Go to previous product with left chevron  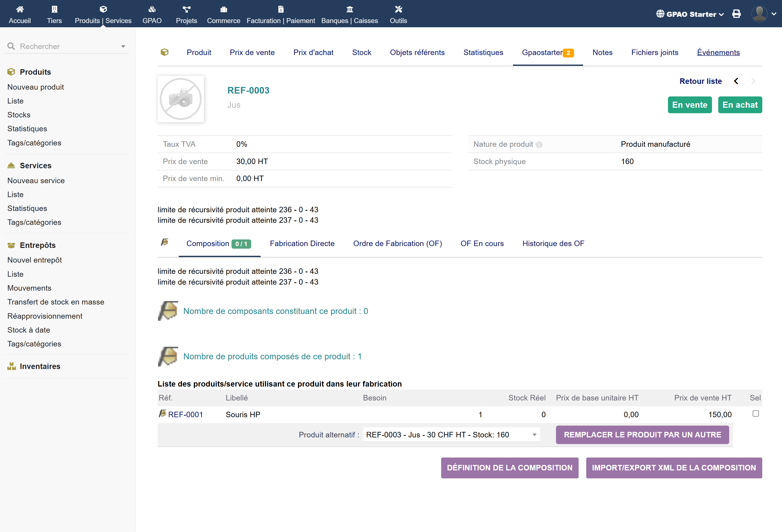click(x=736, y=81)
